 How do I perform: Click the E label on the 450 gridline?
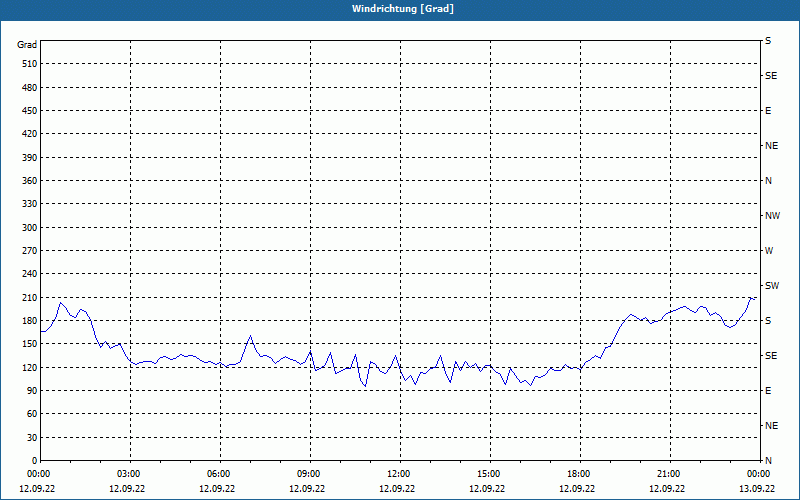pos(768,111)
